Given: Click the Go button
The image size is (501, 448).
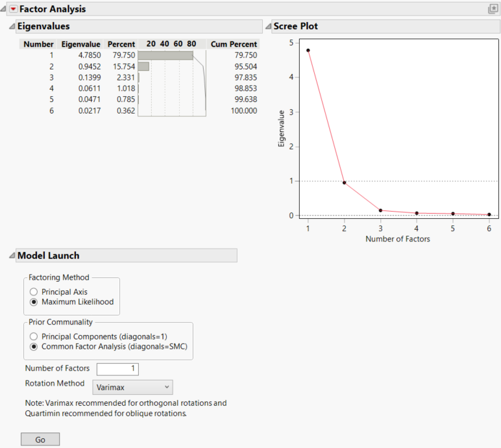Looking at the screenshot, I should (x=40, y=440).
